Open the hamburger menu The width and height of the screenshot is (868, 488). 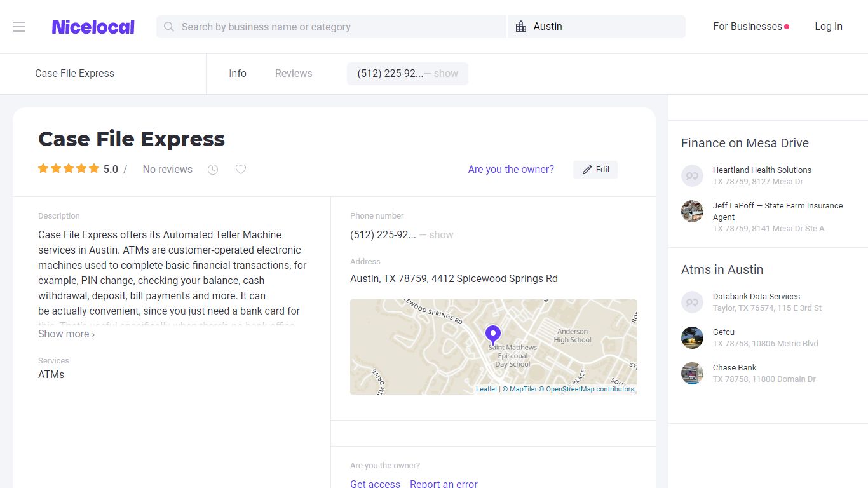click(x=19, y=27)
